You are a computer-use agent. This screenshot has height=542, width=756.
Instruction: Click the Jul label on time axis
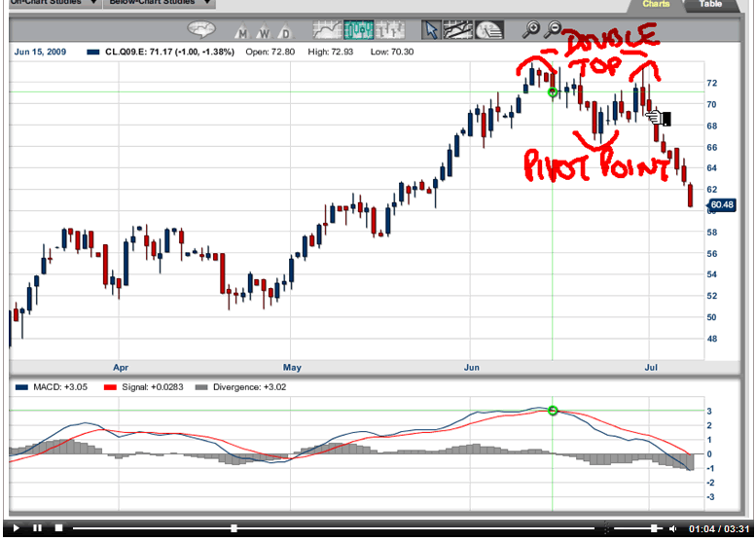coord(651,368)
